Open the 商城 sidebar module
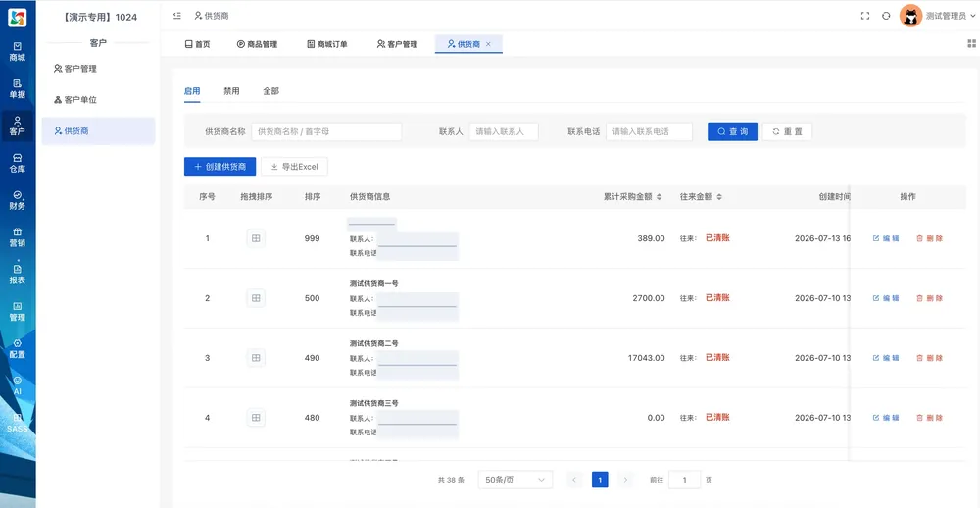 [x=18, y=51]
